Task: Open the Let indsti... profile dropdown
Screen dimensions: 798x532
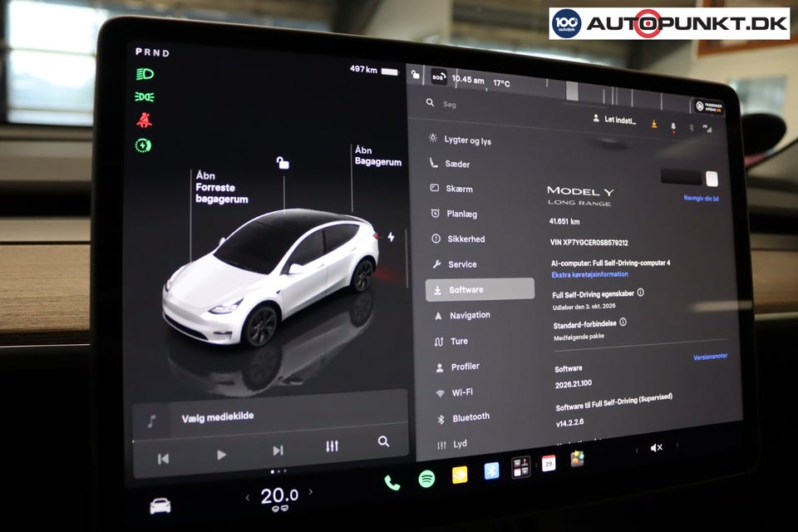Action: [614, 119]
